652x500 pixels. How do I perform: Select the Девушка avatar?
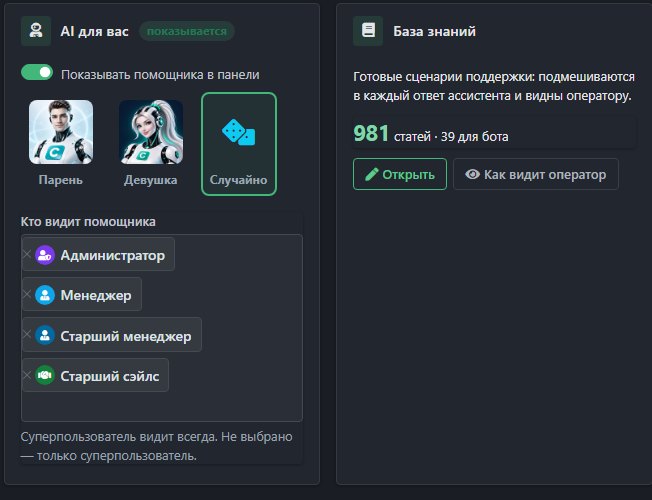click(151, 132)
